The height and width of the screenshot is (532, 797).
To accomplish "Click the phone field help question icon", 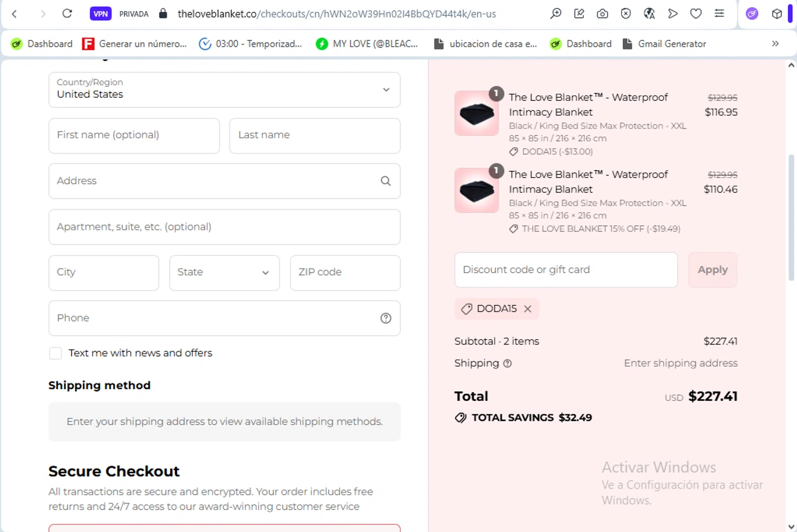I will pos(386,318).
